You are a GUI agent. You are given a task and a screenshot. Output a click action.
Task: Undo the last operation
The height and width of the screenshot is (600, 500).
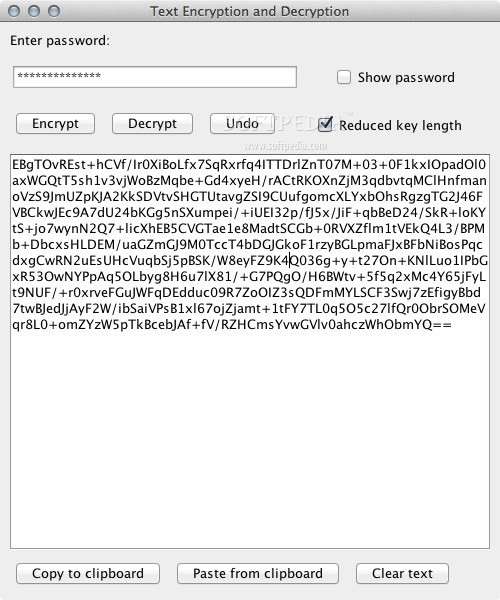coord(242,124)
